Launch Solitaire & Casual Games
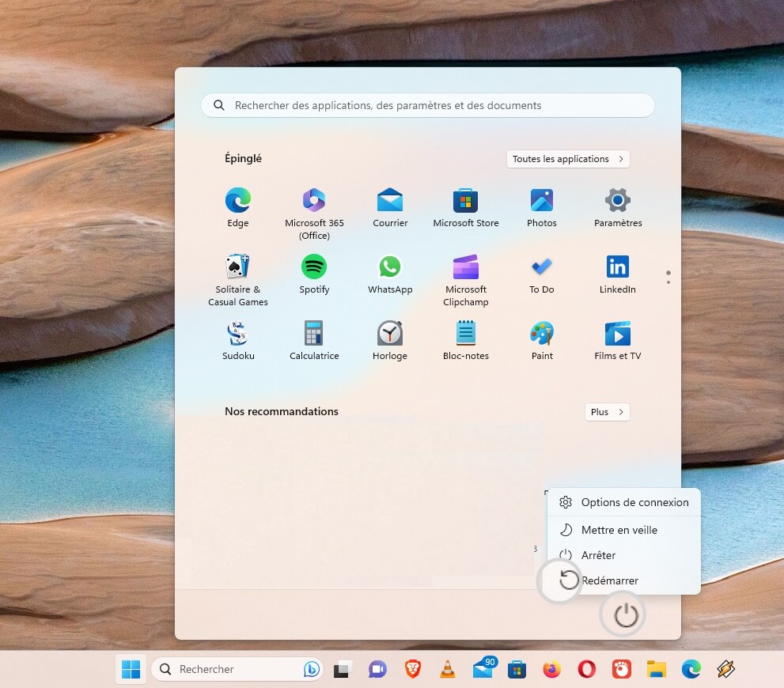The width and height of the screenshot is (784, 688). click(238, 280)
